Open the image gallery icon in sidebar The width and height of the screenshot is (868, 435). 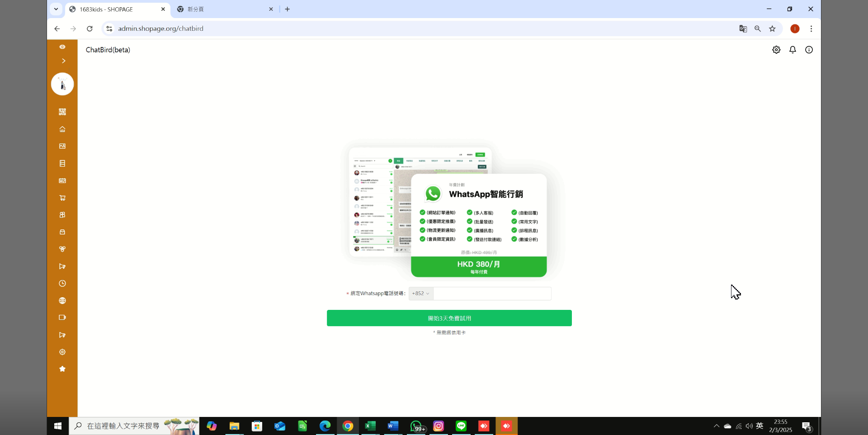point(62,146)
